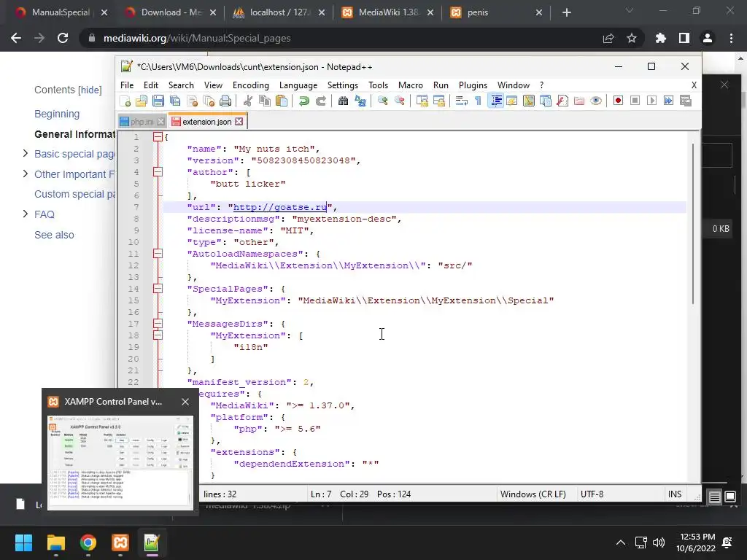Toggle the indent guide button
The height and width of the screenshot is (560, 747).
tap(495, 101)
